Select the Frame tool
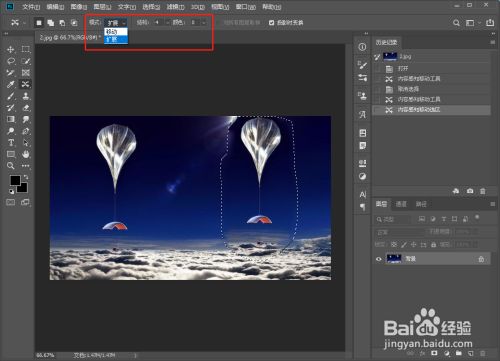 click(x=26, y=73)
